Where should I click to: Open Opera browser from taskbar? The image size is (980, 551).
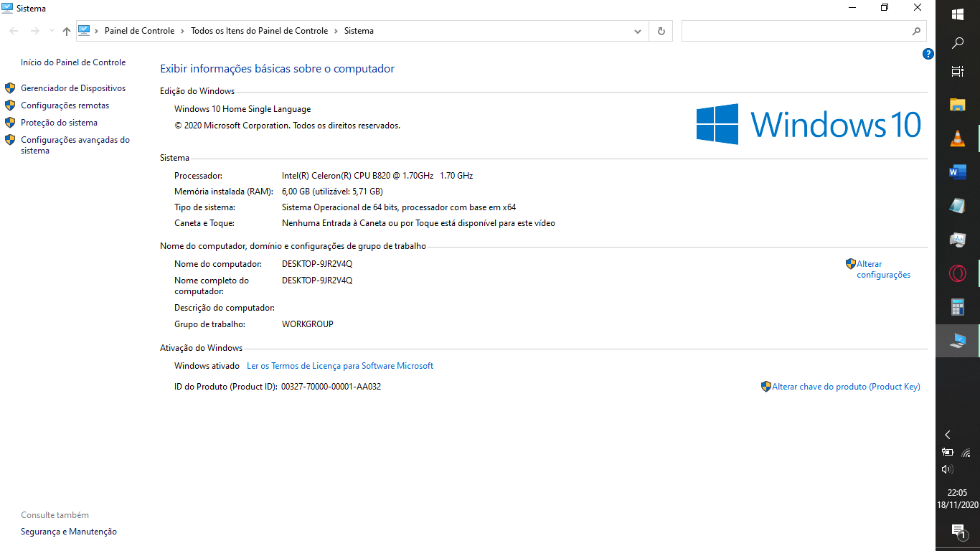coord(958,273)
